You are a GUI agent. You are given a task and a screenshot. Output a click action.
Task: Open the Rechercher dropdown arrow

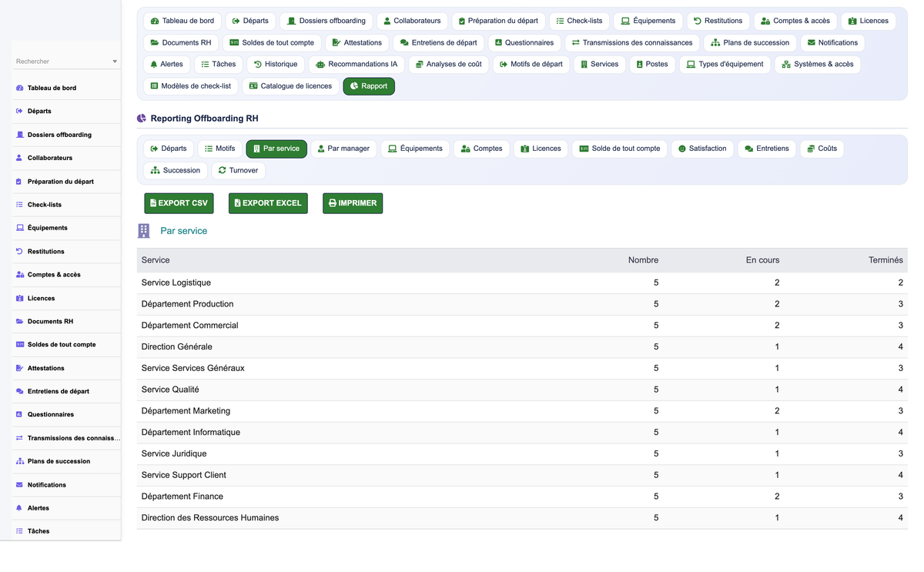coord(115,62)
